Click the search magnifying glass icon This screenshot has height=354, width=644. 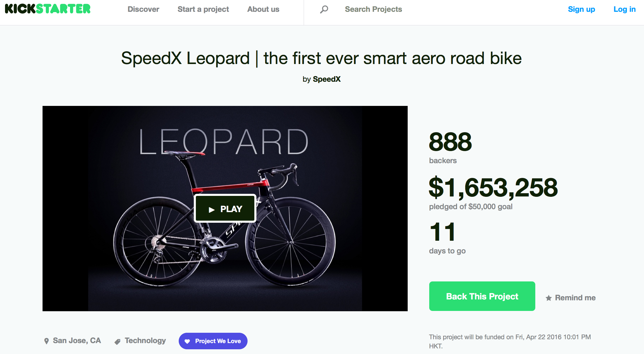(x=324, y=9)
